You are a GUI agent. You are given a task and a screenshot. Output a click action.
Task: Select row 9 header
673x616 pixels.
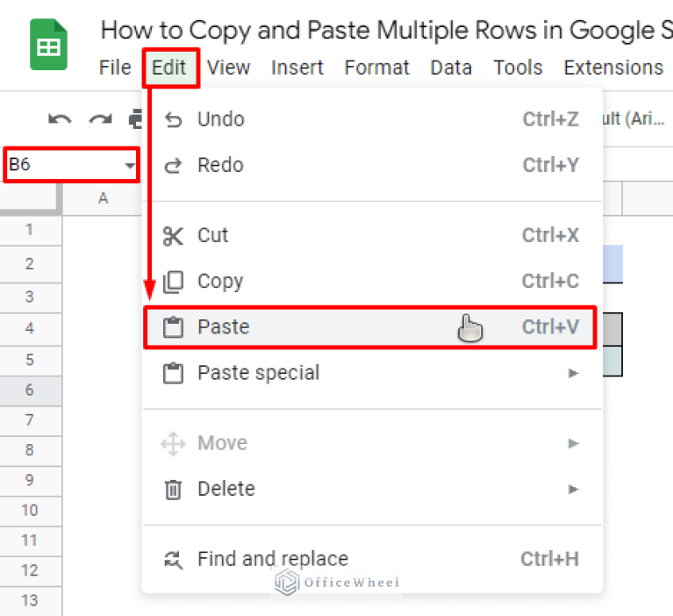29,480
